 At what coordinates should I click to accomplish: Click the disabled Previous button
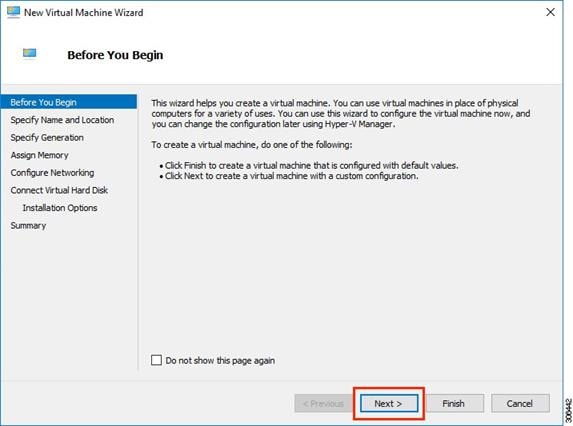coord(323,403)
